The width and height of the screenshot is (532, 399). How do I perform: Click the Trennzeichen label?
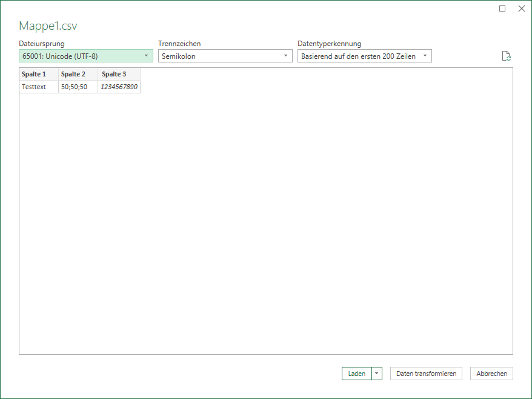point(179,44)
